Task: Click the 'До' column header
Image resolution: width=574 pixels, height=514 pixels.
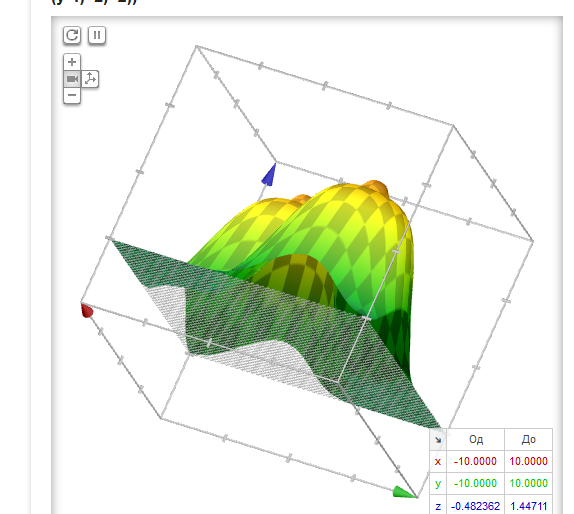Action: coord(528,439)
